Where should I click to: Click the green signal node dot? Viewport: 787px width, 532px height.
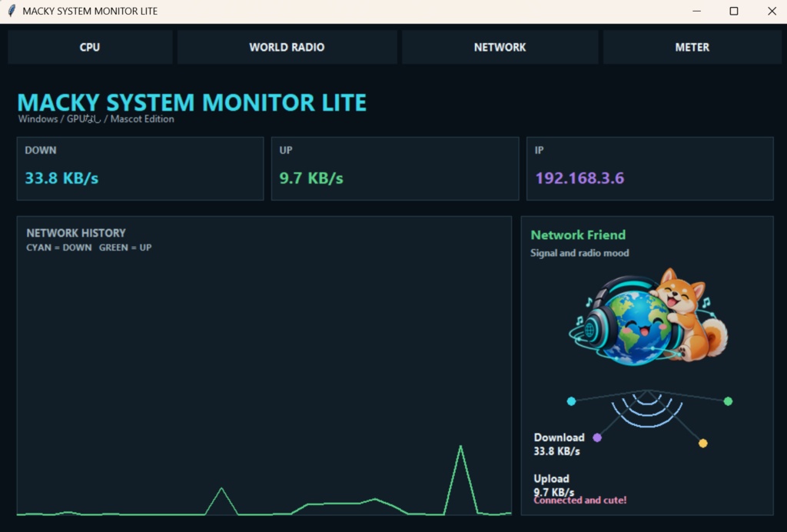pyautogui.click(x=728, y=401)
